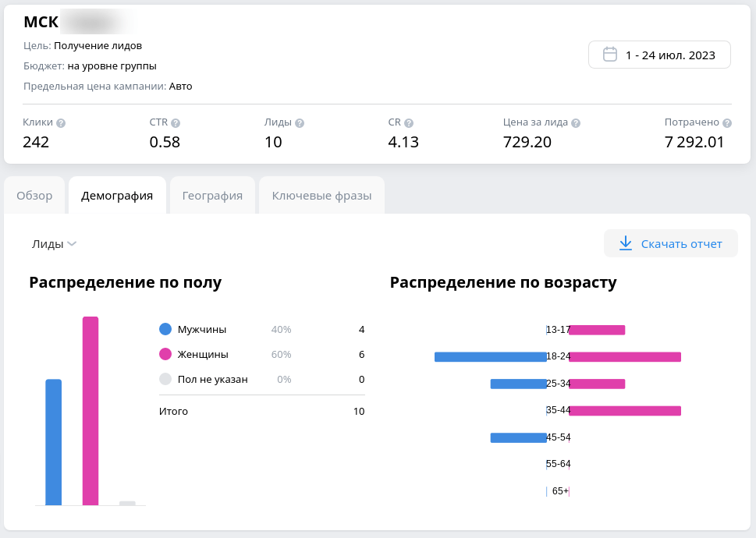This screenshot has width=756, height=538.
Task: Select the Демография tab
Action: [x=117, y=196]
